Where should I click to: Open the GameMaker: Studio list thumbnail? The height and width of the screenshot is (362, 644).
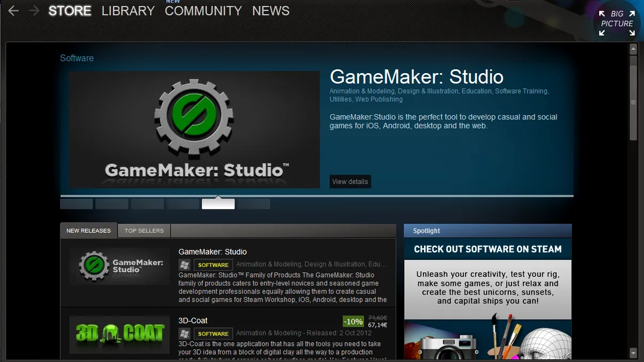click(x=120, y=266)
